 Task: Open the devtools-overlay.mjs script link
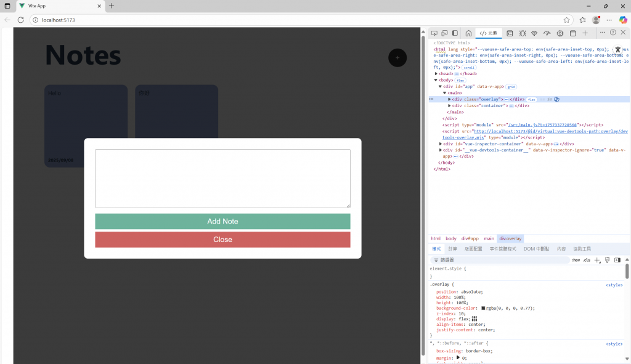(535, 134)
